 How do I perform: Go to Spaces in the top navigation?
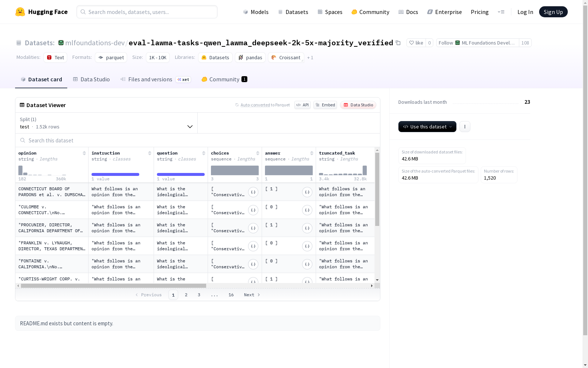coord(330,12)
